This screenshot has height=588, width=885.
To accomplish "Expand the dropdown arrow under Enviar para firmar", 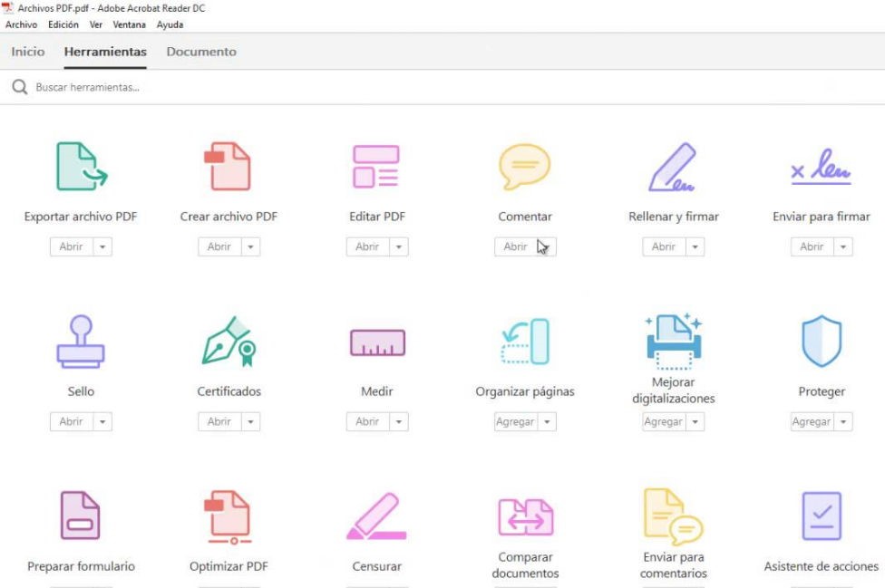I will pos(843,247).
